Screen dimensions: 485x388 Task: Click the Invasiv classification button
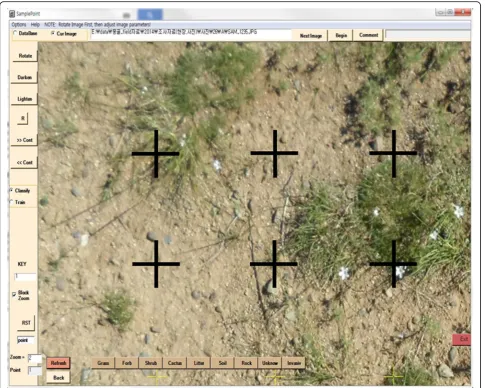pyautogui.click(x=294, y=363)
